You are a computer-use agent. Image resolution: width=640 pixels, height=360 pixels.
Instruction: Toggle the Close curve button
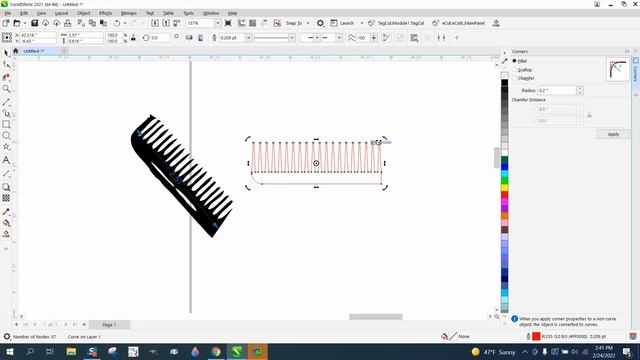tap(386, 38)
